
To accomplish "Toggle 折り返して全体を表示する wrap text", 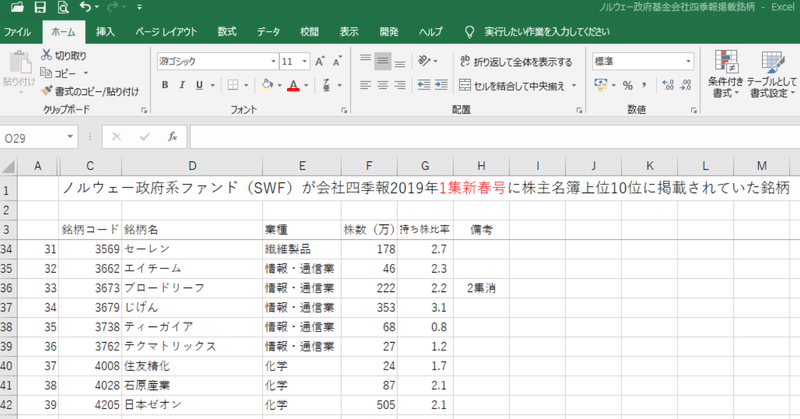I will pos(516,62).
